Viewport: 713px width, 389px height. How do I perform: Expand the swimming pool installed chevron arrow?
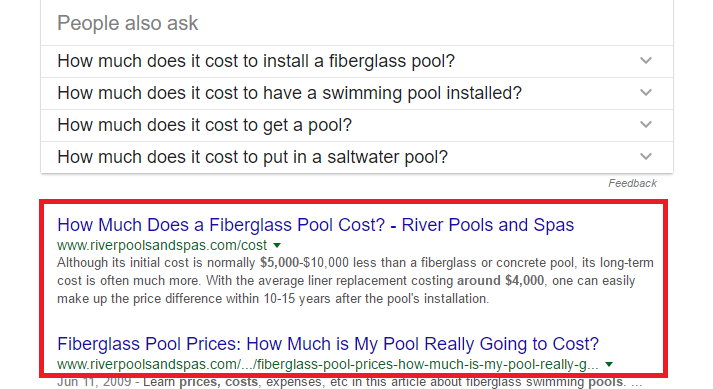(x=646, y=93)
